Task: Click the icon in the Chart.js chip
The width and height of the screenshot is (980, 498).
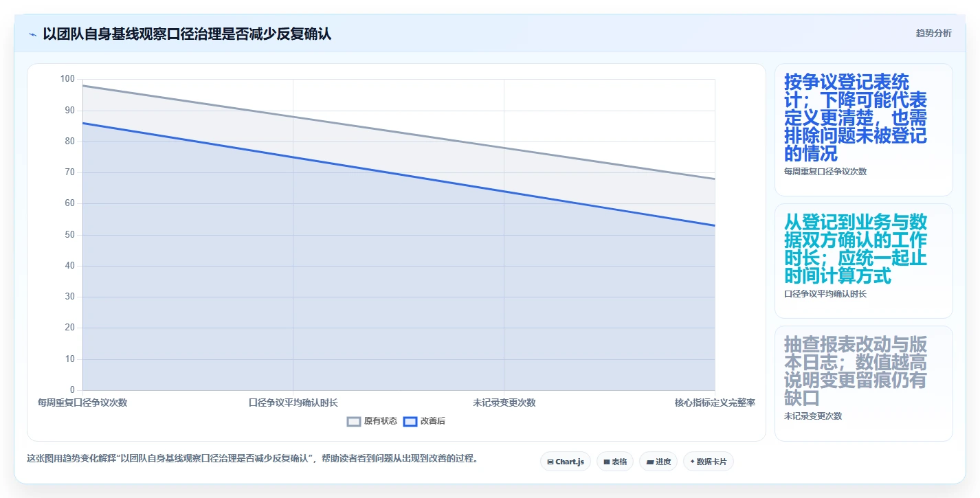Action: [550, 462]
